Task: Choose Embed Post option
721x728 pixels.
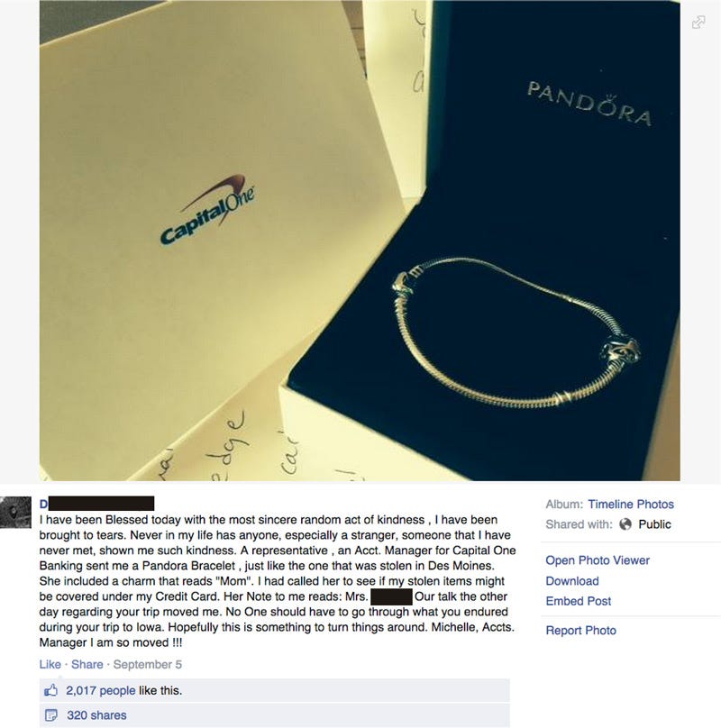Action: point(579,601)
